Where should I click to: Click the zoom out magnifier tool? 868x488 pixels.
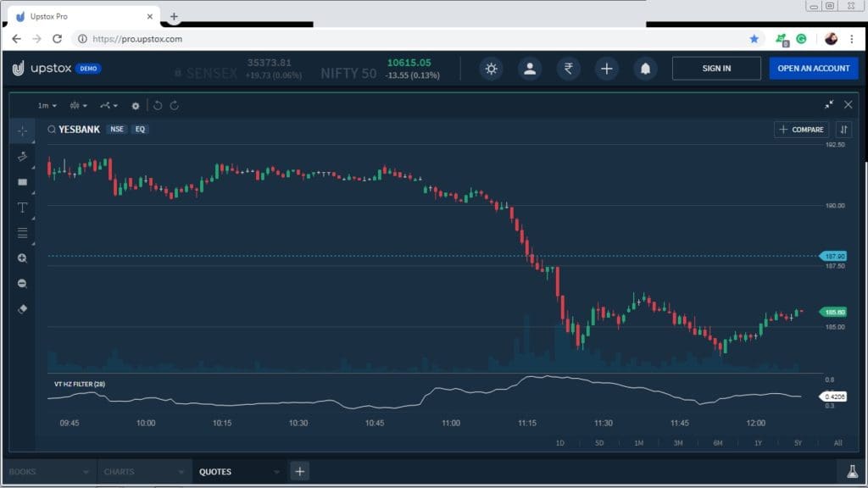click(x=22, y=284)
